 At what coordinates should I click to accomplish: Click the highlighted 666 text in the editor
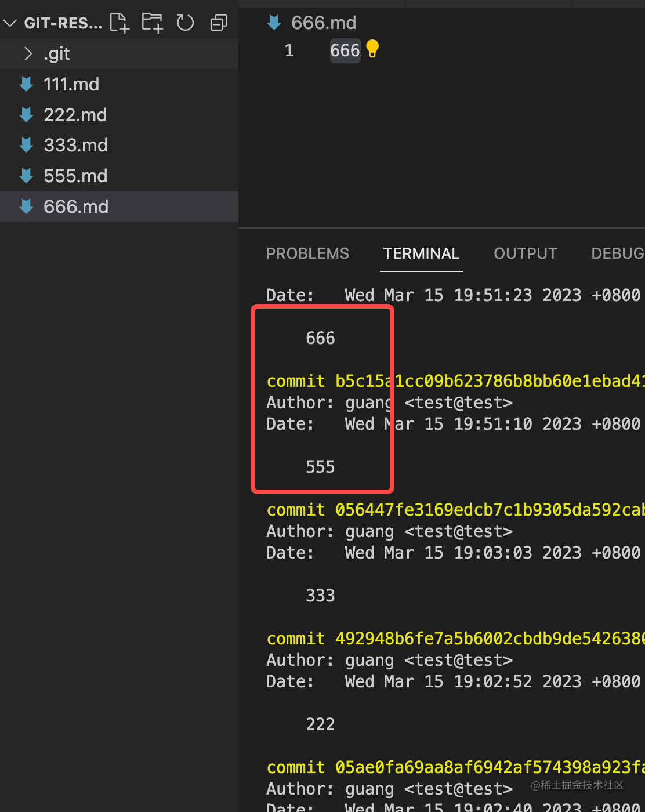345,50
